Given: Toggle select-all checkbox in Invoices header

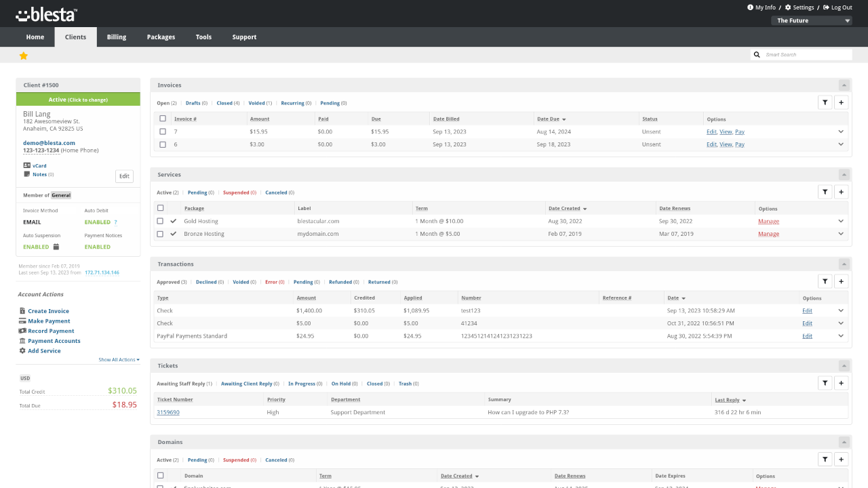Looking at the screenshot, I should [x=163, y=119].
